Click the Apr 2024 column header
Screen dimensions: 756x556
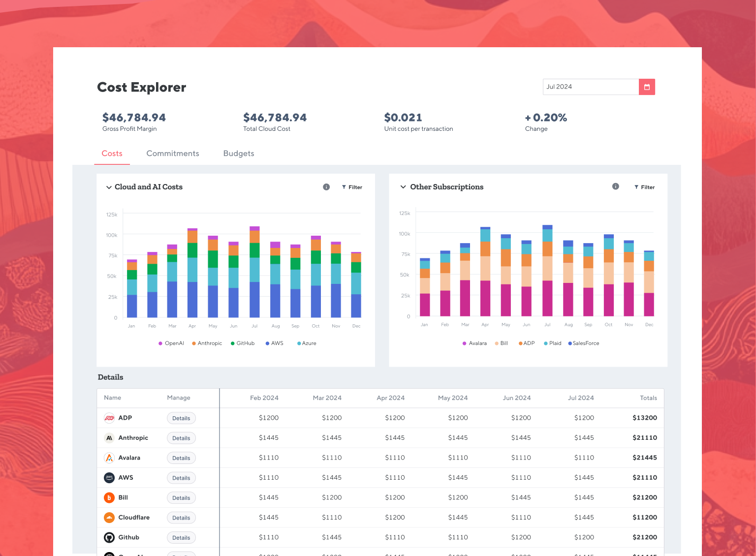click(x=391, y=398)
